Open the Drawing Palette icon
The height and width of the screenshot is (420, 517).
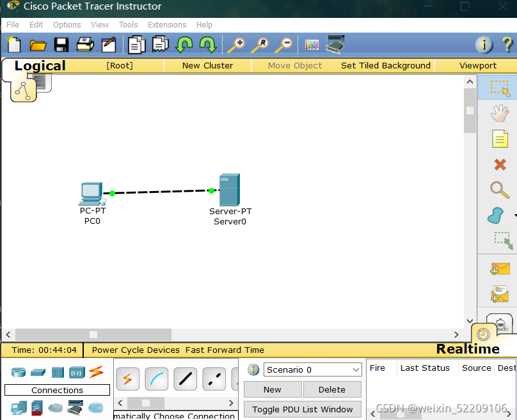[312, 45]
